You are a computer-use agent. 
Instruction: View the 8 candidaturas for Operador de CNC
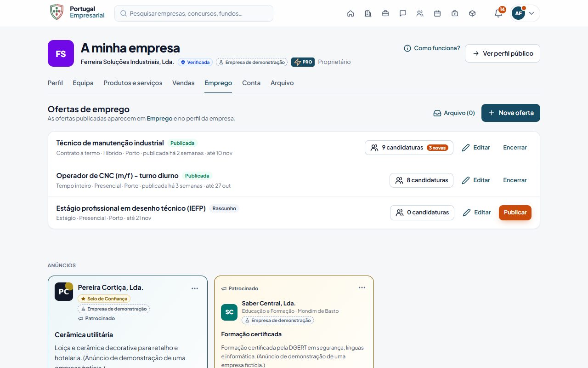421,180
